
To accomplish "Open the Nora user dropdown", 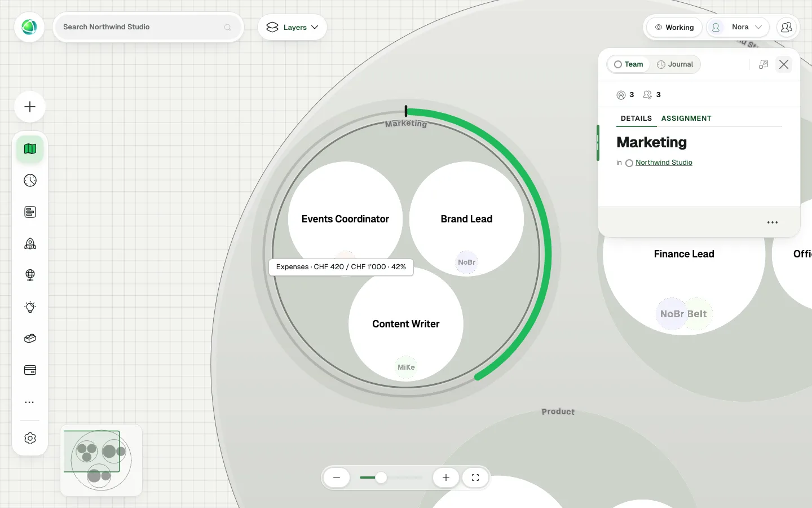I will coord(738,27).
